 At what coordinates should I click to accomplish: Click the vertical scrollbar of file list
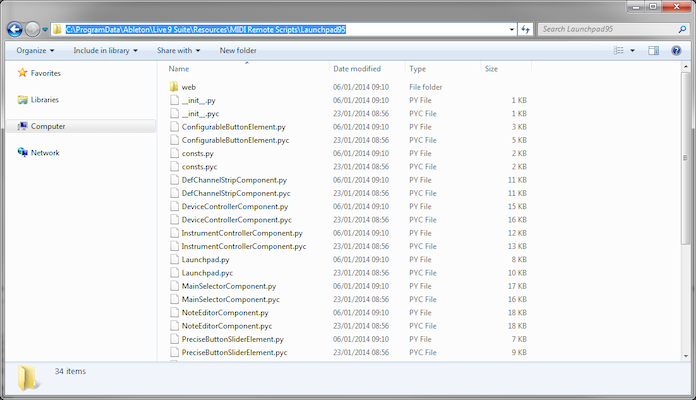686,200
